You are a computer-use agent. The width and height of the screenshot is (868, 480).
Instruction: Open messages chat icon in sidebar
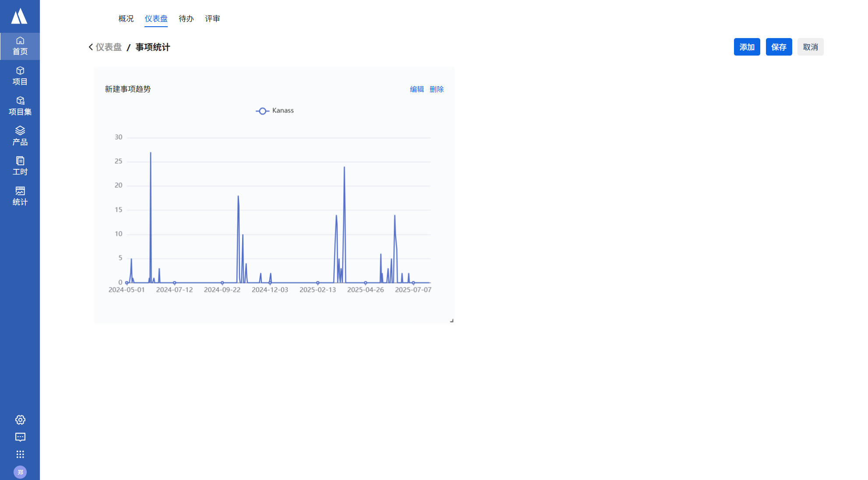coord(20,437)
